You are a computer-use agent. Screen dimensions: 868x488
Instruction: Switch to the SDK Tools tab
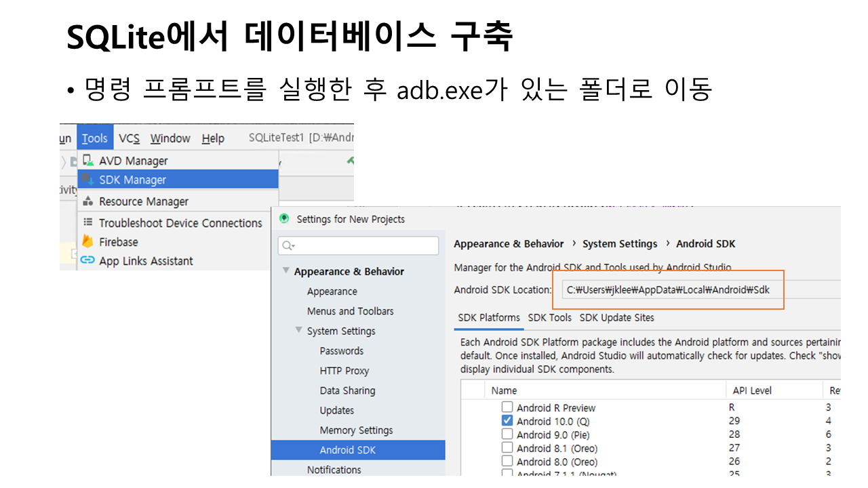pos(549,317)
